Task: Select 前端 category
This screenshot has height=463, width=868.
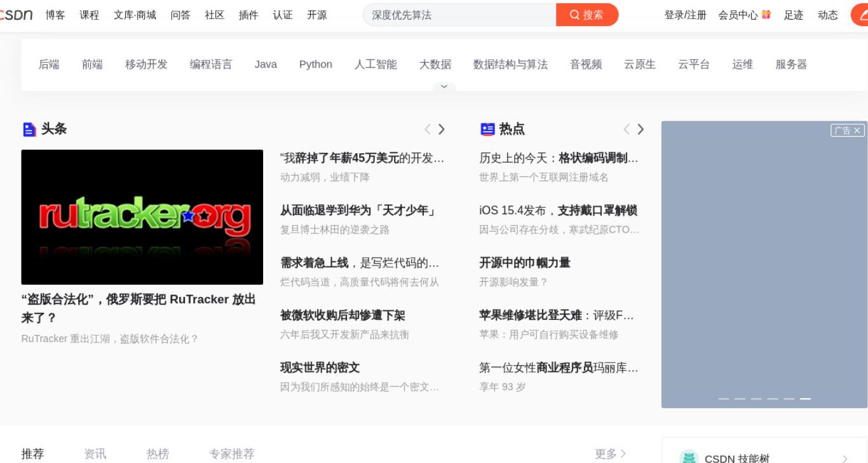Action: tap(92, 64)
